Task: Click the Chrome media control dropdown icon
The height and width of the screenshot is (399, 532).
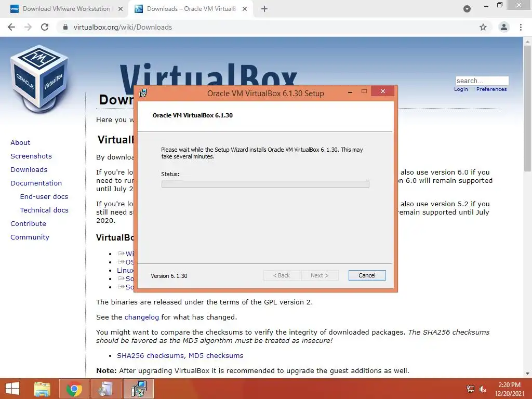Action: [x=467, y=9]
